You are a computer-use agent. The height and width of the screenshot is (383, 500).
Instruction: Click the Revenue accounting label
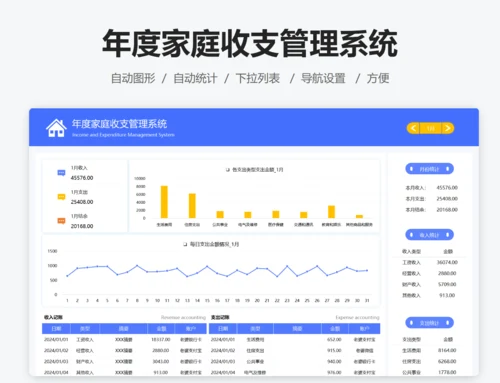(x=183, y=317)
